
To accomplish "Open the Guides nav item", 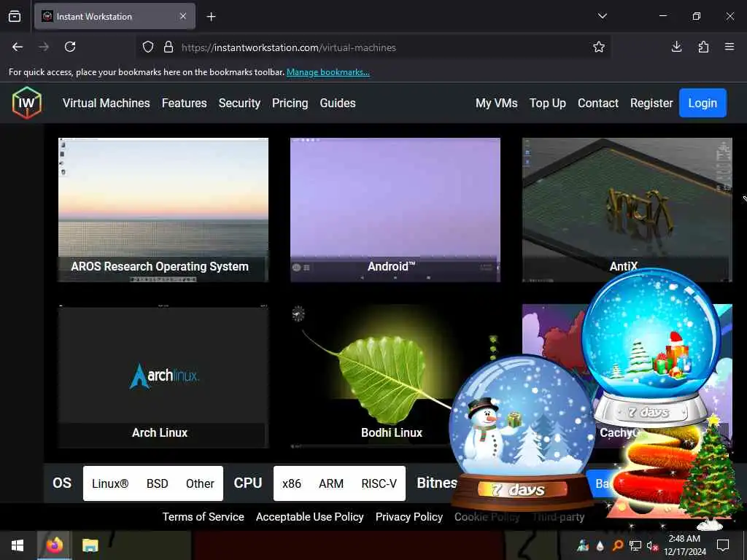I will (x=338, y=103).
